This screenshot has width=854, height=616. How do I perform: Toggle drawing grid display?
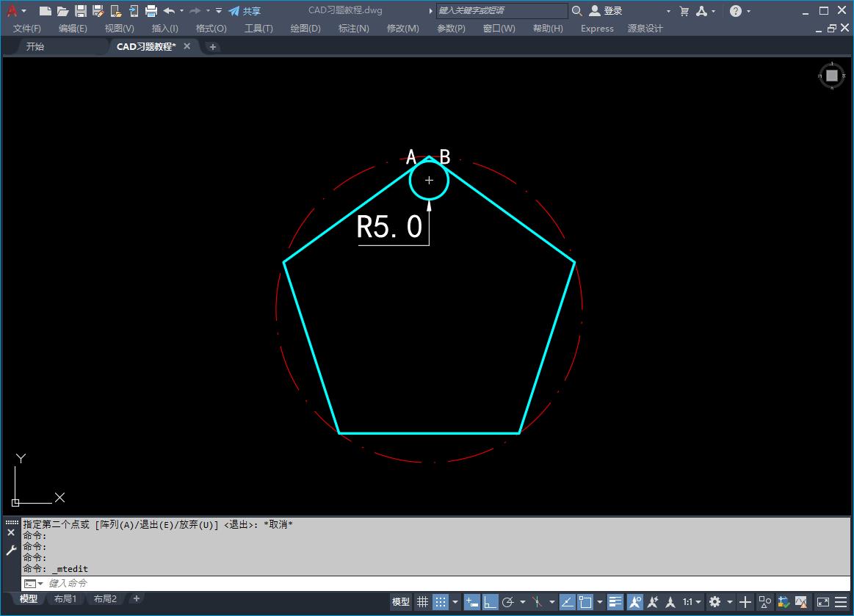point(423,602)
